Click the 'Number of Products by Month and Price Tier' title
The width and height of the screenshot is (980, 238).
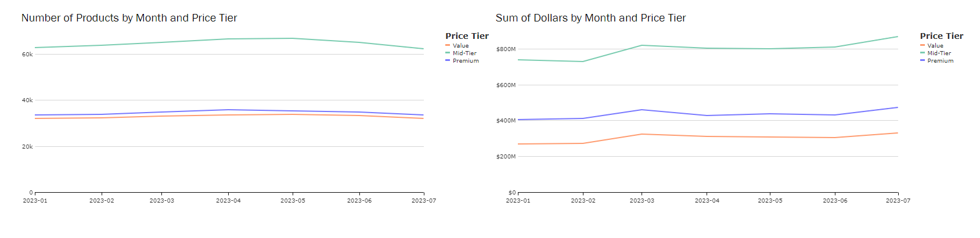tap(129, 18)
